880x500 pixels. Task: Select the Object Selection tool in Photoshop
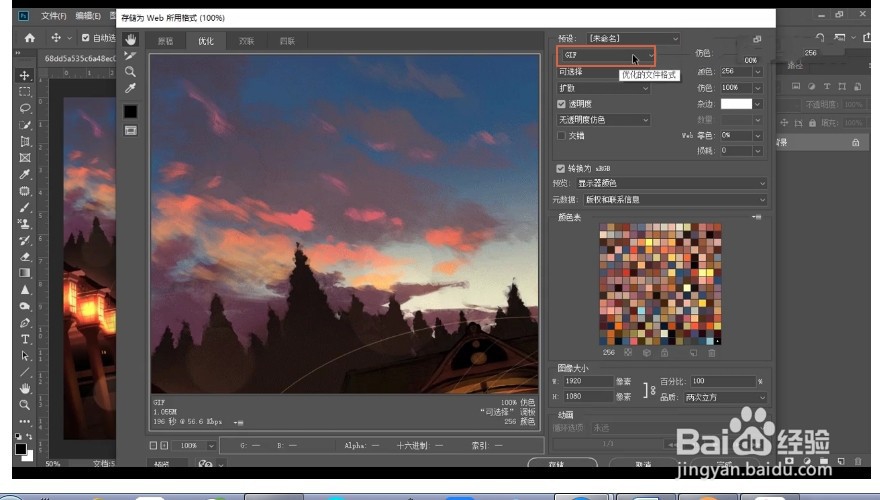click(25, 125)
